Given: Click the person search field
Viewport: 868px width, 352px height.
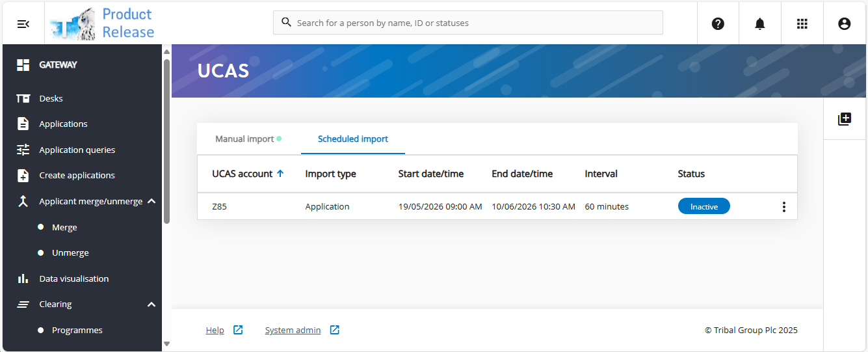Looking at the screenshot, I should pyautogui.click(x=468, y=23).
